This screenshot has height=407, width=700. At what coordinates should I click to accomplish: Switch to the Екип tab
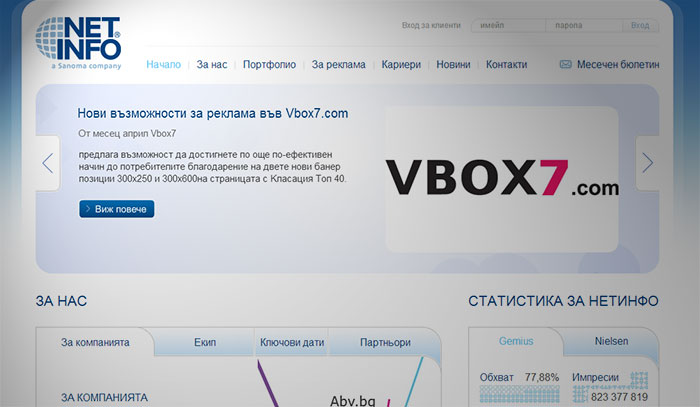pyautogui.click(x=205, y=342)
